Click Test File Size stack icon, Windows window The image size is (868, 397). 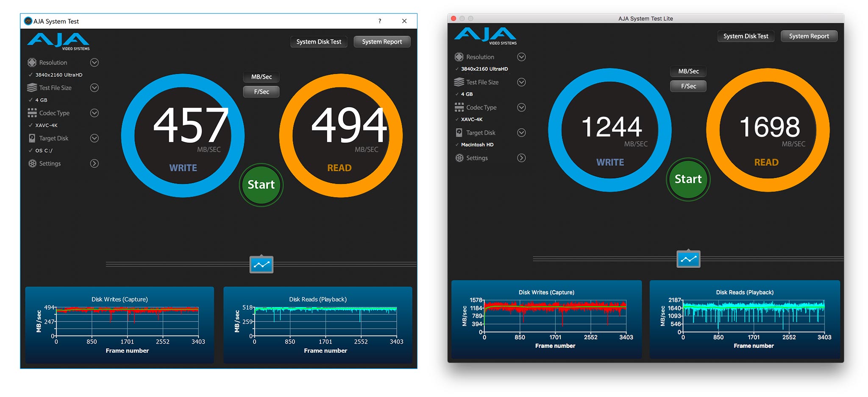32,88
